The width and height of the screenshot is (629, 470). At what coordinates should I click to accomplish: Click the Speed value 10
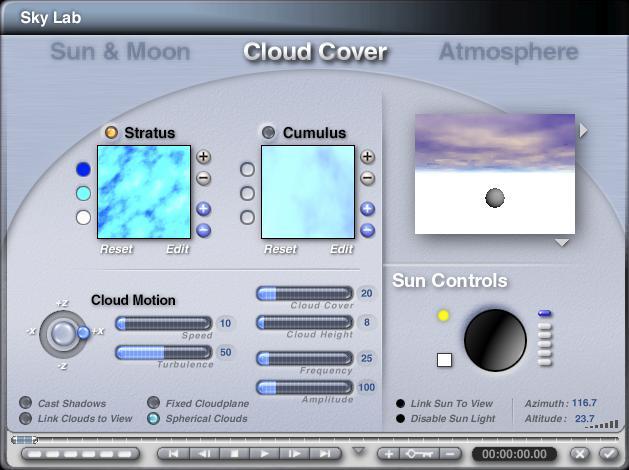pos(225,323)
